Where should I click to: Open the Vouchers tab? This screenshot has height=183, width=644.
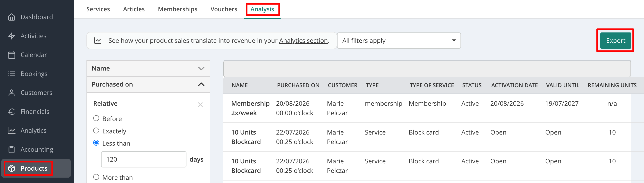coord(224,9)
